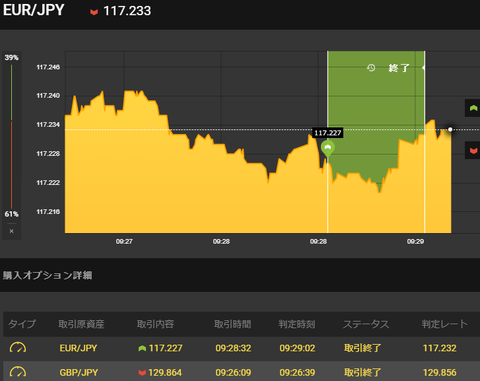This screenshot has width=480, height=381.
Task: Click the 117.227 entry price label on chart
Action: click(x=328, y=133)
